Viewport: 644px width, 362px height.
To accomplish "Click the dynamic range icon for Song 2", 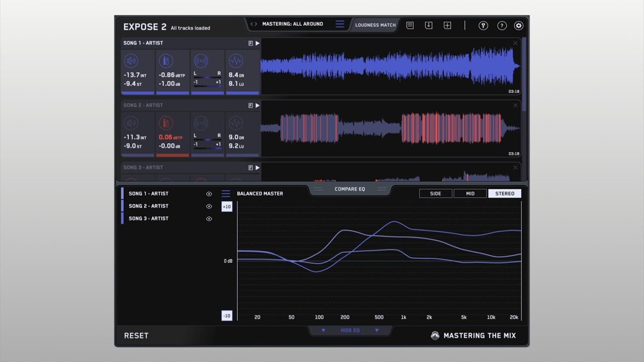I will (x=236, y=123).
